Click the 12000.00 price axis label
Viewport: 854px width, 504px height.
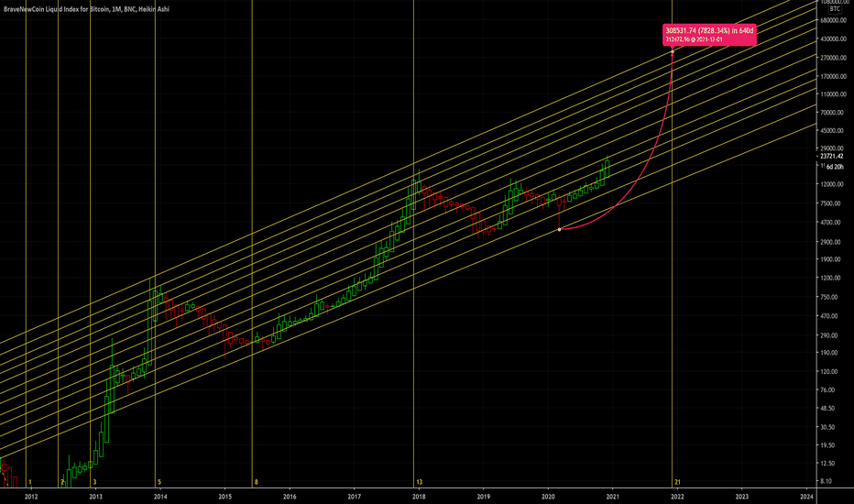(833, 184)
